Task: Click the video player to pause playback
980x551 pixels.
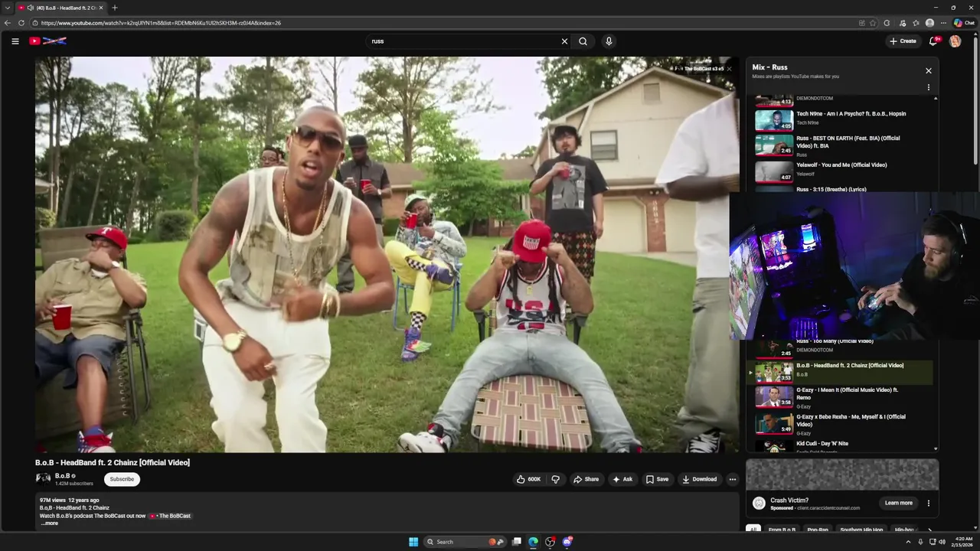Action: 387,254
